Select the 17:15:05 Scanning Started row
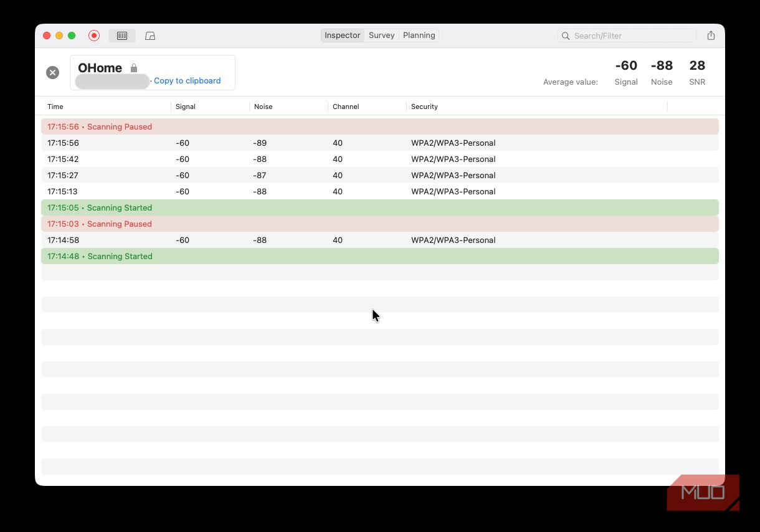This screenshot has width=760, height=532. pyautogui.click(x=380, y=207)
